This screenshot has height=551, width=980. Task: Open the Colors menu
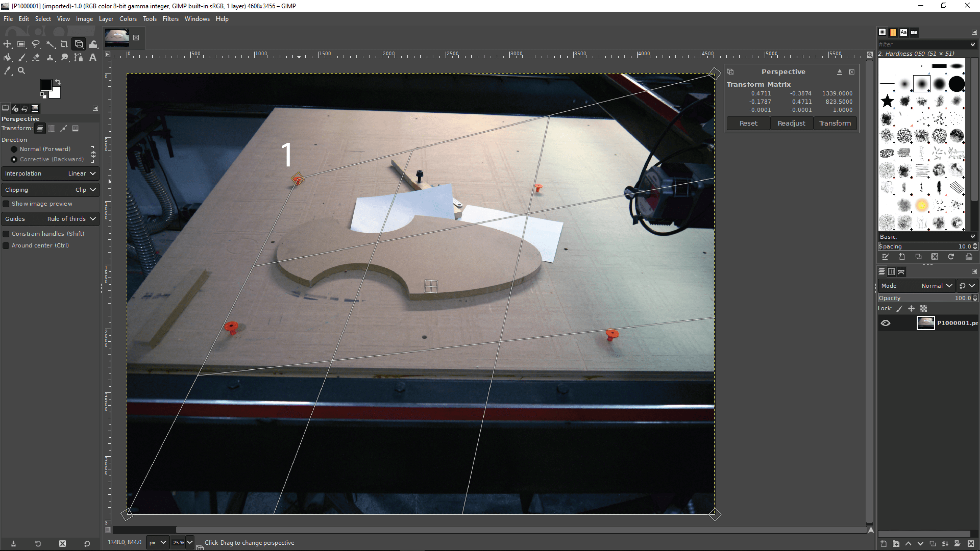128,19
